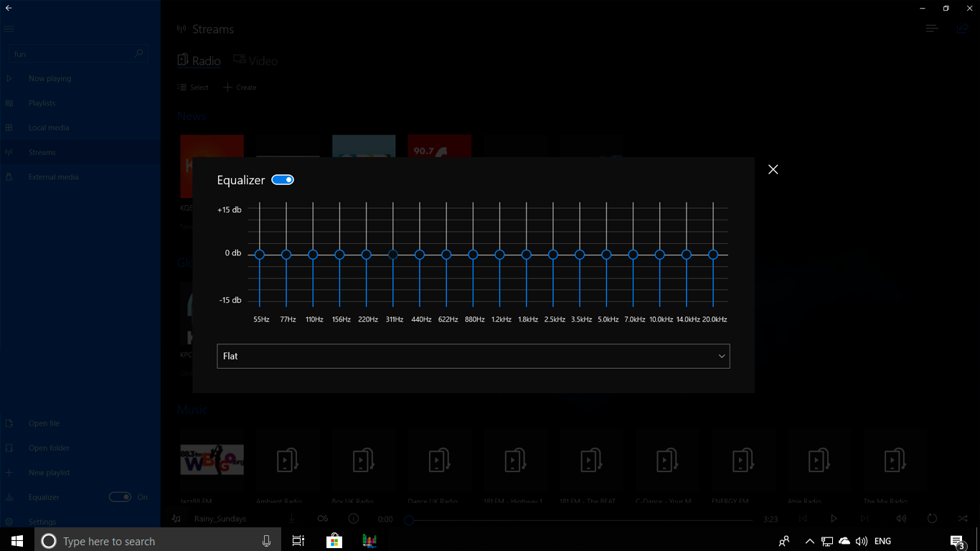Open Settings from the sidebar
The width and height of the screenshot is (980, 551).
[43, 522]
